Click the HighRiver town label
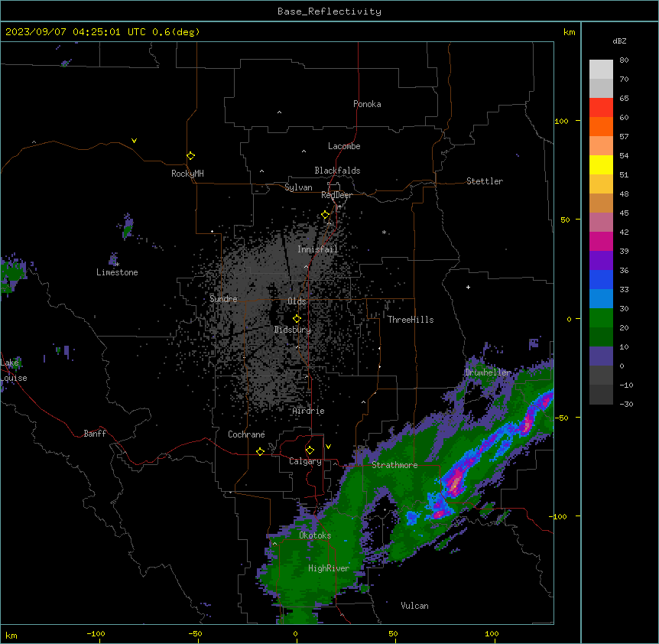This screenshot has width=659, height=644. 329,568
